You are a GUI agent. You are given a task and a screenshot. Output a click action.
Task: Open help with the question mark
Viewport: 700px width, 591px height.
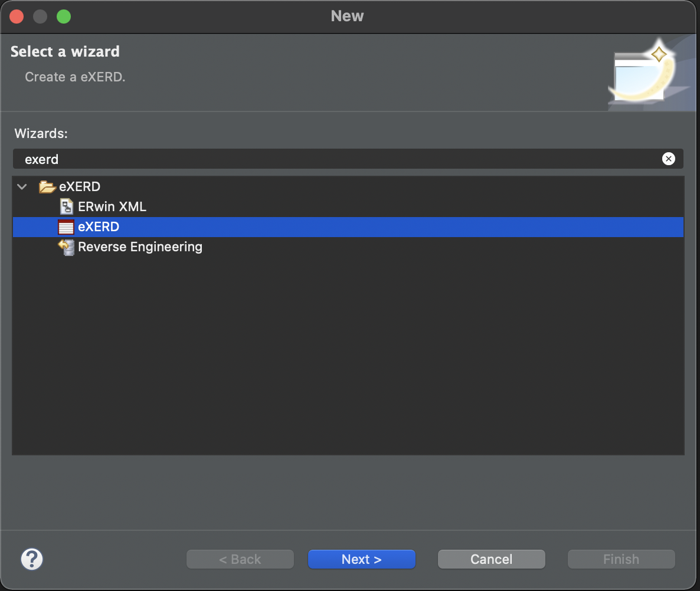32,559
